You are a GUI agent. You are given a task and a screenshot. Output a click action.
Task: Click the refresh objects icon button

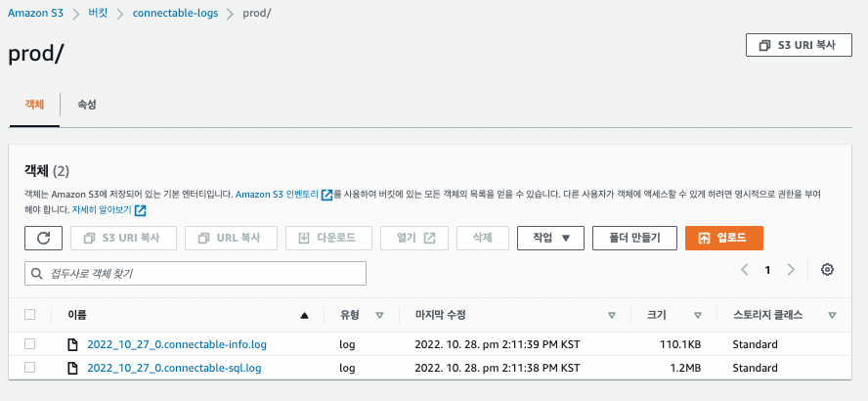pos(43,238)
